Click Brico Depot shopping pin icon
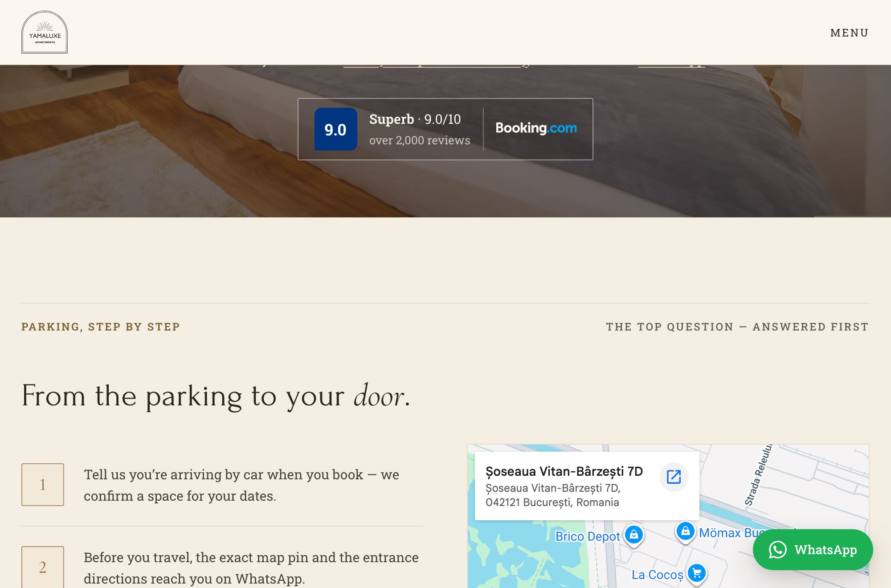891x588 pixels. [634, 534]
